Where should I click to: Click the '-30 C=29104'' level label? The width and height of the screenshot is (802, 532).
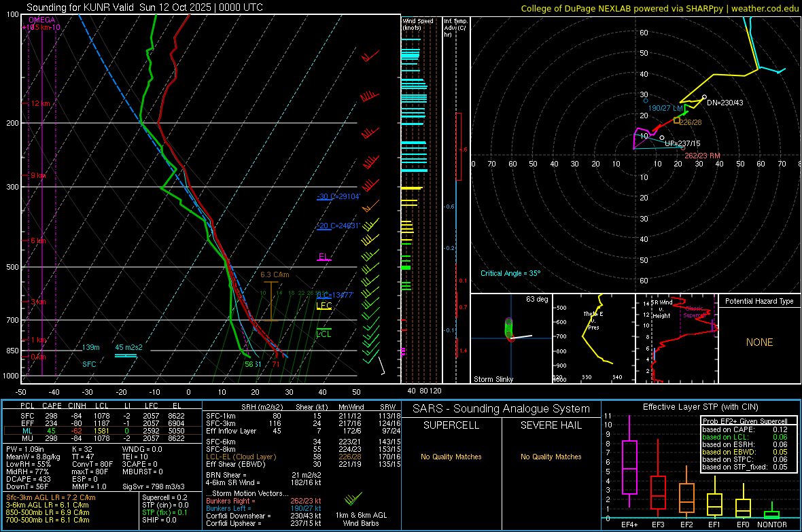click(x=338, y=196)
